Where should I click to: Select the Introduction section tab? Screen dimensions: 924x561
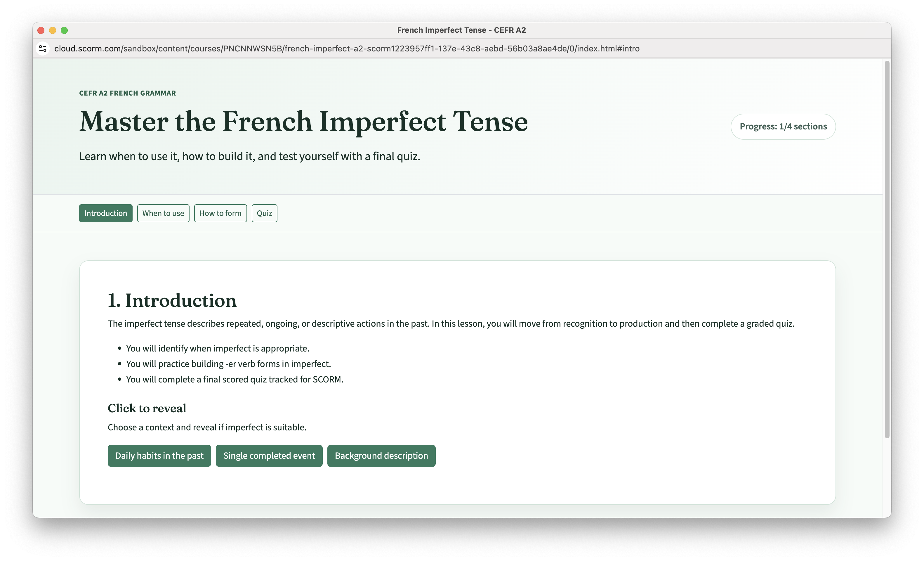click(x=105, y=213)
